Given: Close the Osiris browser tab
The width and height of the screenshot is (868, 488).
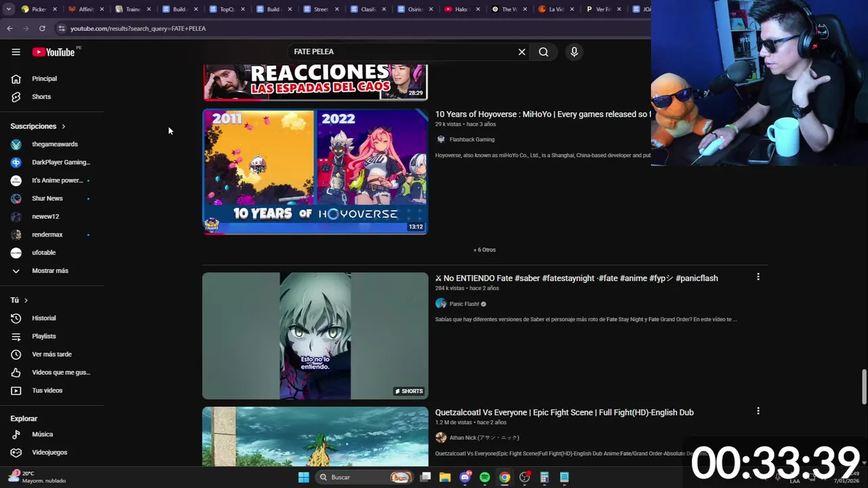Looking at the screenshot, I should [431, 9].
